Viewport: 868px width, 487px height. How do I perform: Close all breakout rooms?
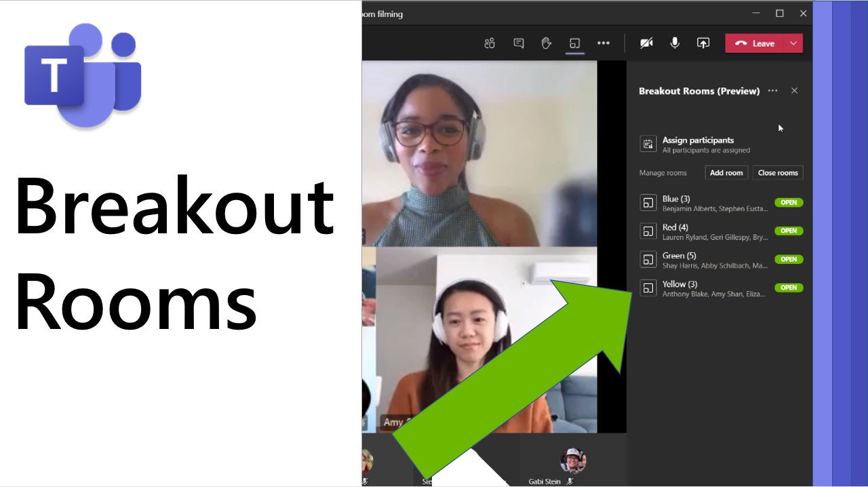click(778, 173)
